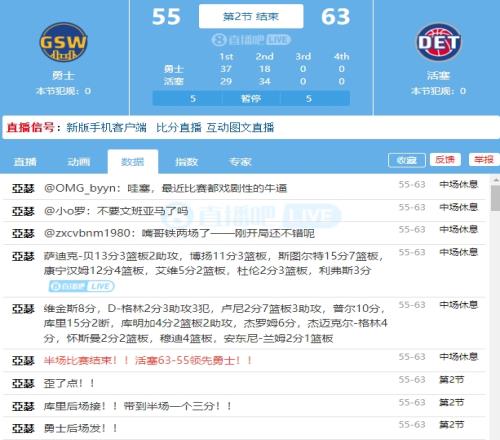The image size is (500, 440).
Task: Click the 歪了点 commentary row
Action: coord(244,383)
